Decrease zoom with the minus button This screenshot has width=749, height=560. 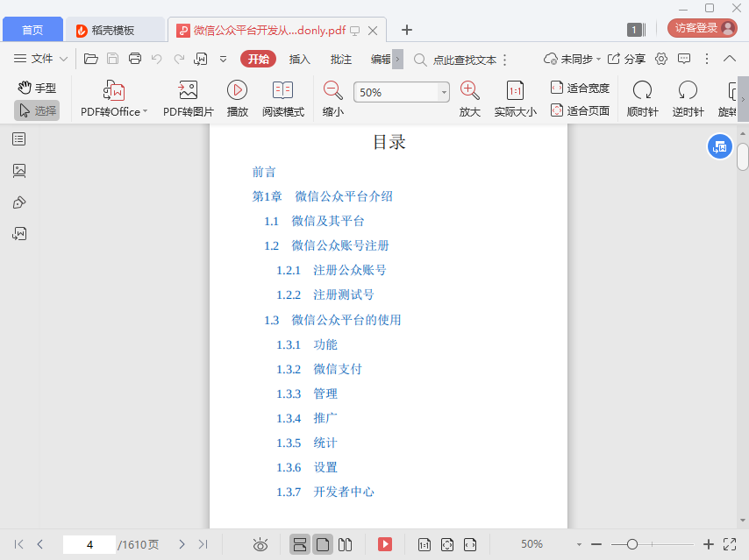tap(596, 544)
